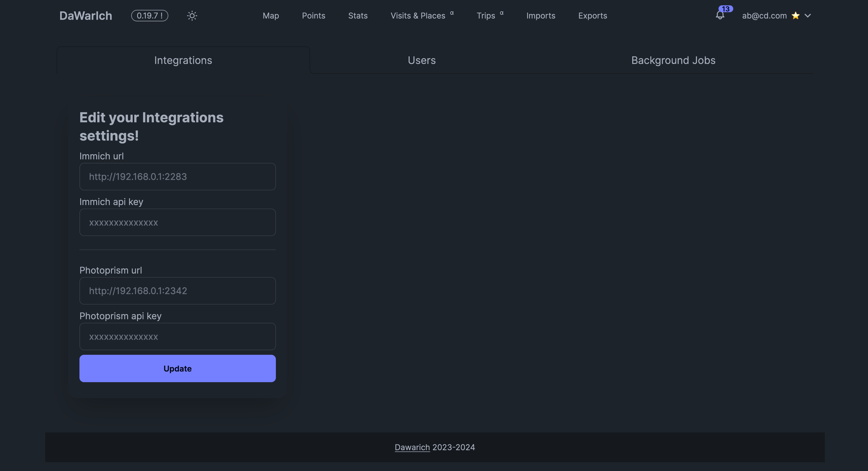Go to DaWarIch home logo
Screen dimensions: 868x471
click(x=86, y=16)
